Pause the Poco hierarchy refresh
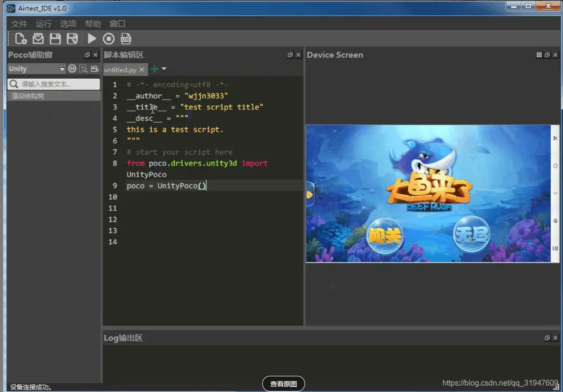The height and width of the screenshot is (392, 563). 72,69
